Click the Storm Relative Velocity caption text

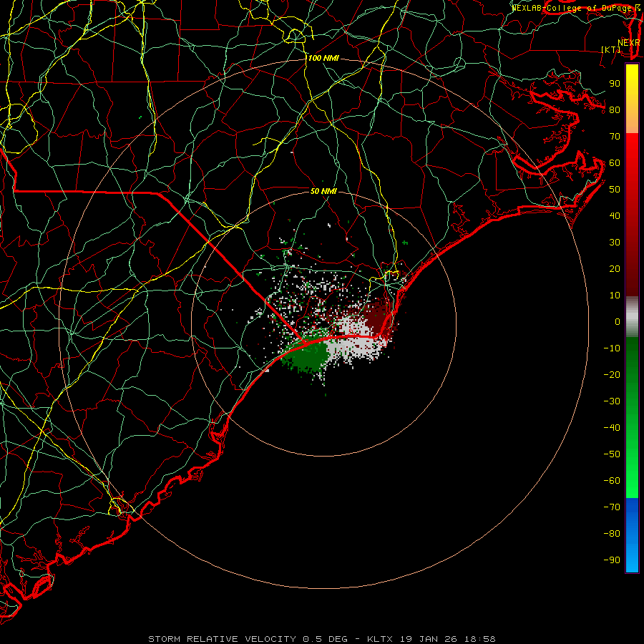(321, 639)
